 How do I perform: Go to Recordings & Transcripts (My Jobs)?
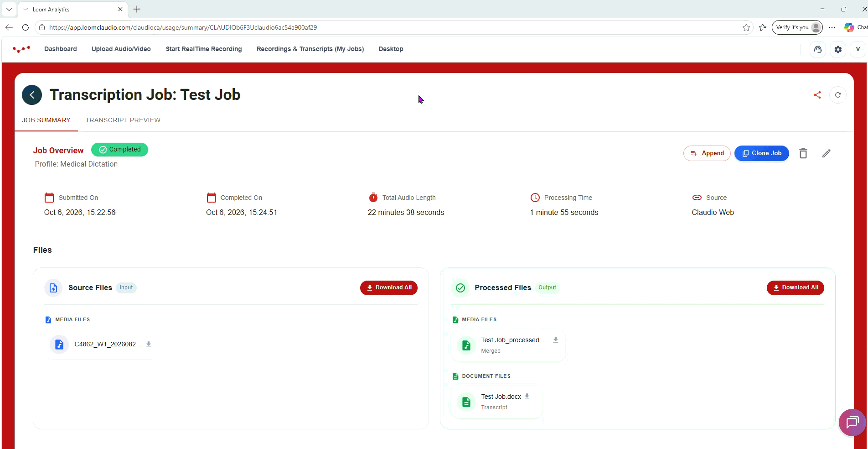coord(310,49)
